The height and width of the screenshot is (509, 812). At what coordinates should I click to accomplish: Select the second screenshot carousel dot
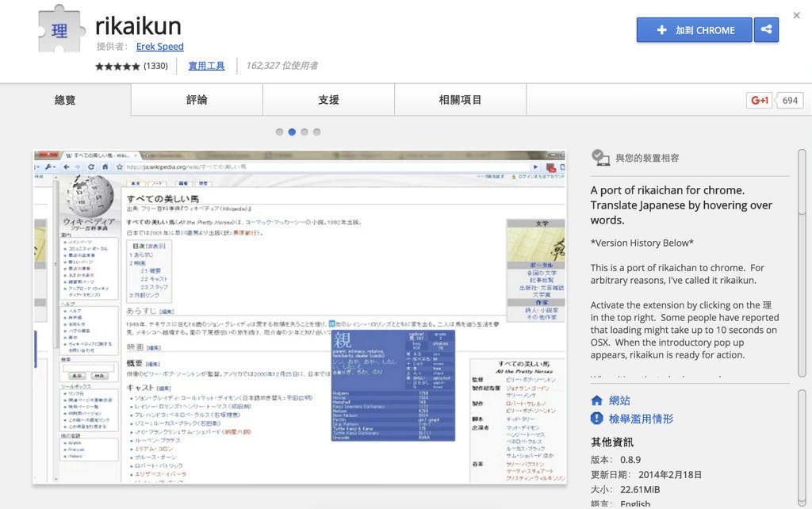click(x=292, y=132)
